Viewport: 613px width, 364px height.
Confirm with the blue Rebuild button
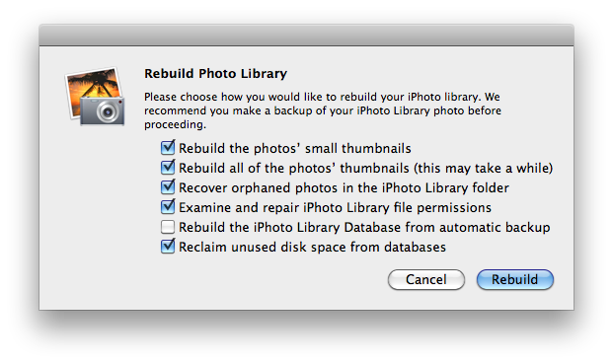(515, 279)
